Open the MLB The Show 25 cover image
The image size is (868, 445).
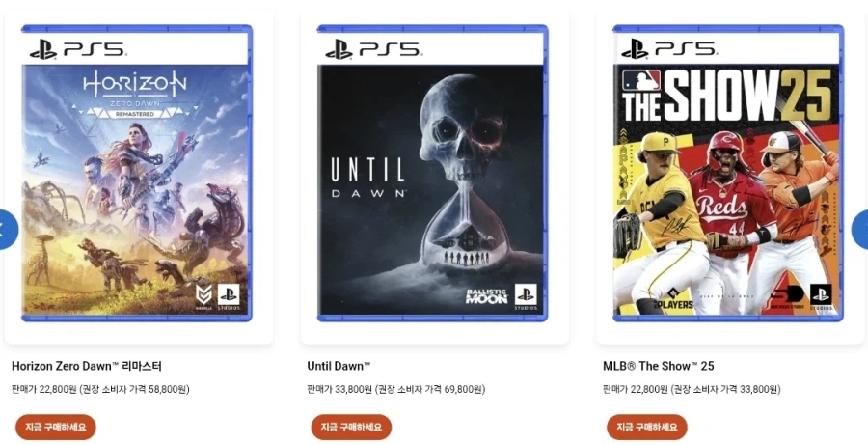pos(728,173)
